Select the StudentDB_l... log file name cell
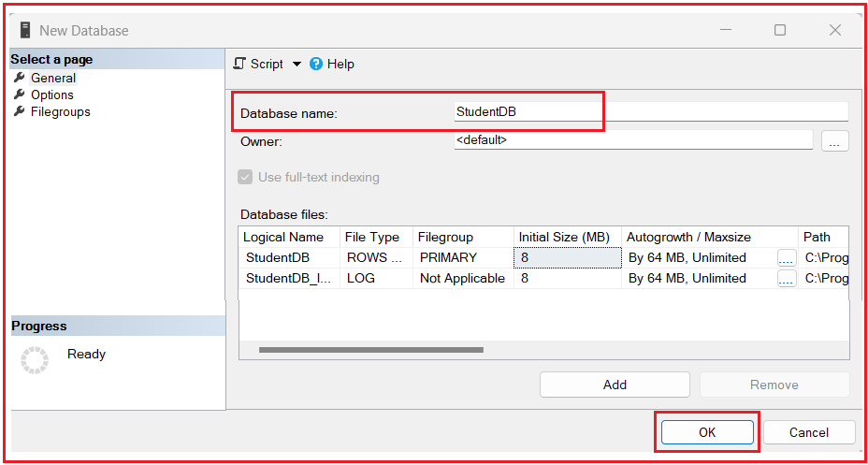Viewport: 868px width, 465px height. click(x=290, y=279)
